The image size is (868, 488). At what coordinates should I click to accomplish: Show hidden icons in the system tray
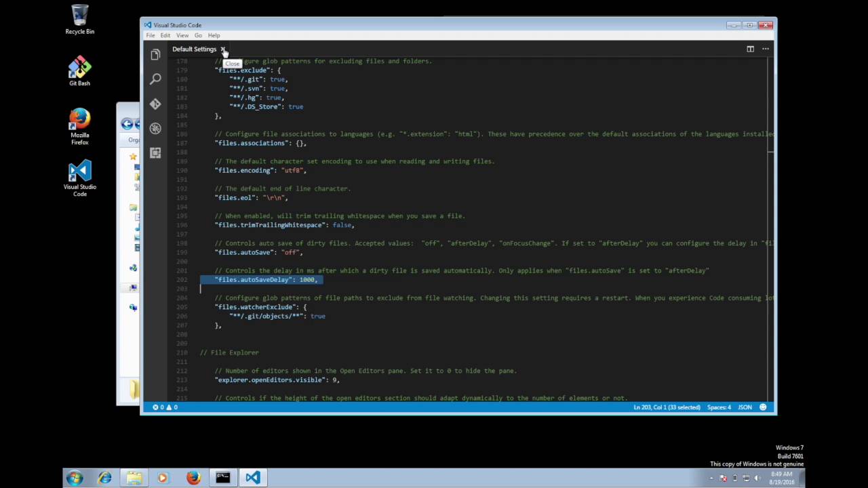(711, 478)
